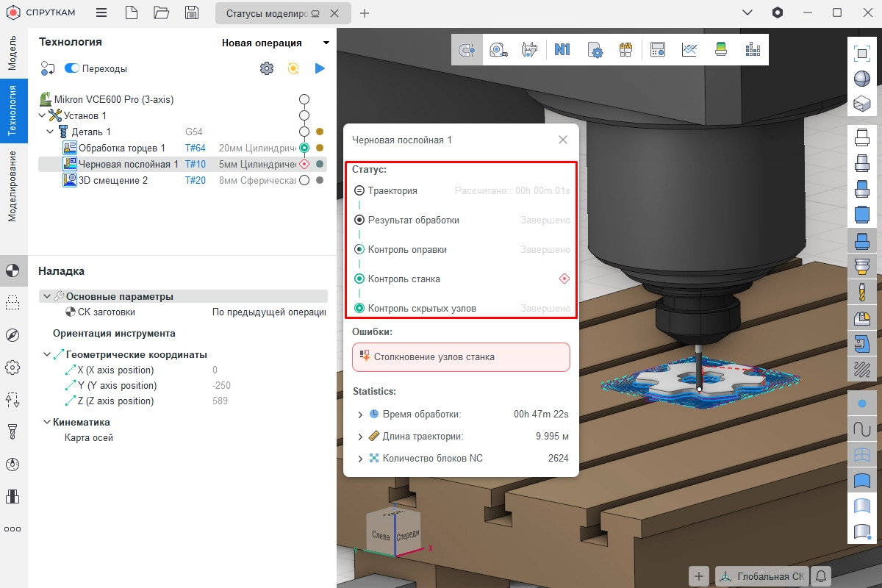Click the blue play button in Технология panel
The width and height of the screenshot is (882, 588).
tap(320, 68)
